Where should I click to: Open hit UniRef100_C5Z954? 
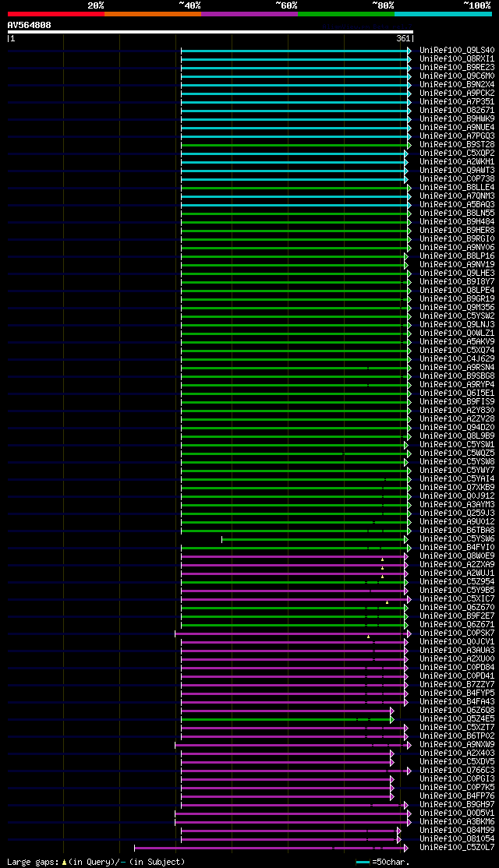point(457,582)
